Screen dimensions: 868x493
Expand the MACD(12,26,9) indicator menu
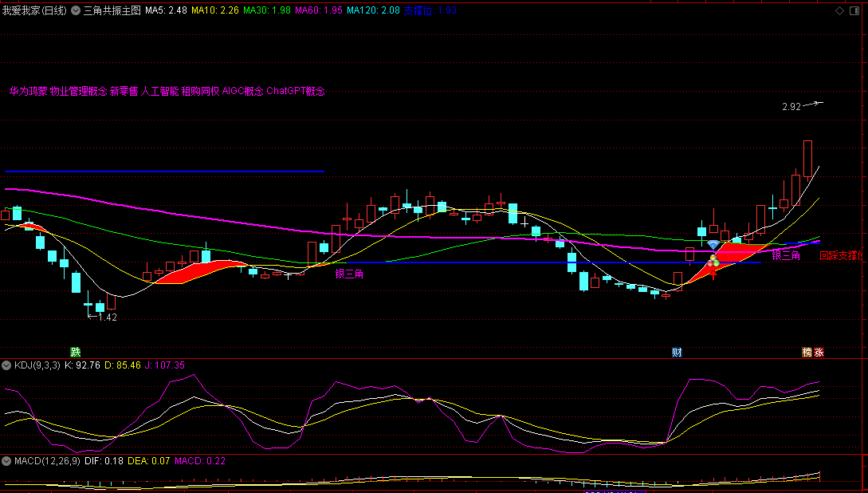coord(6,461)
